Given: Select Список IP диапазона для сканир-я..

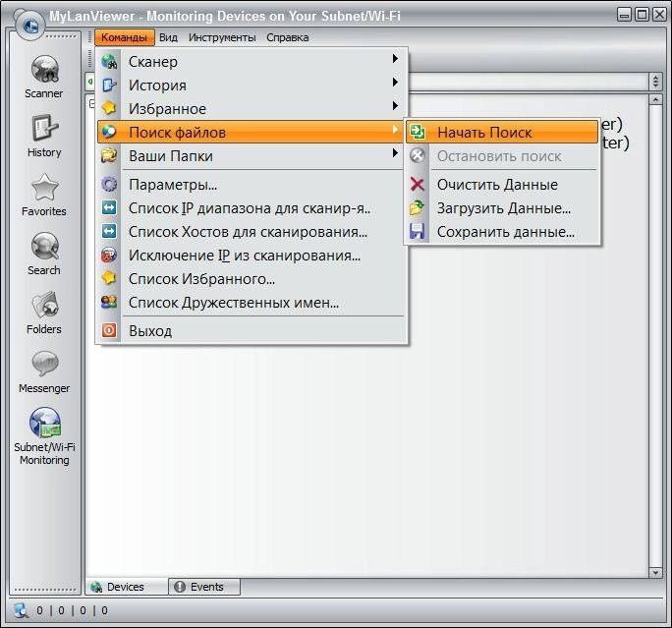Looking at the screenshot, I should tap(252, 208).
